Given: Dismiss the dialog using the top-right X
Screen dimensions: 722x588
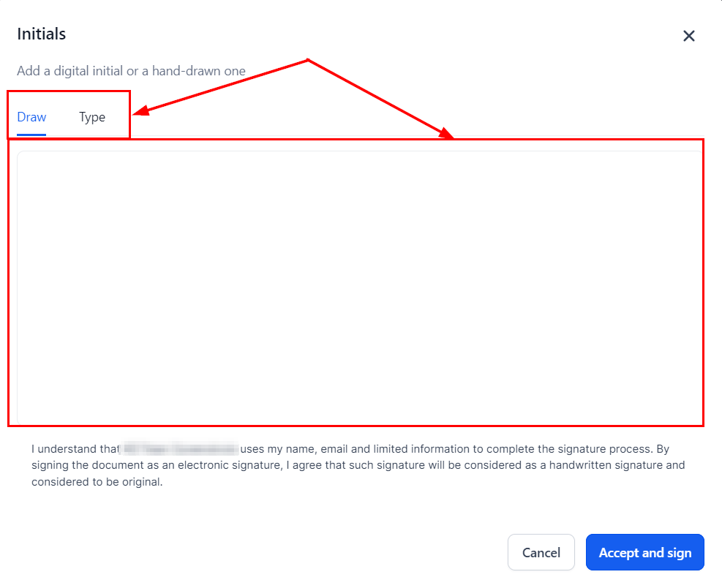Looking at the screenshot, I should click(688, 36).
